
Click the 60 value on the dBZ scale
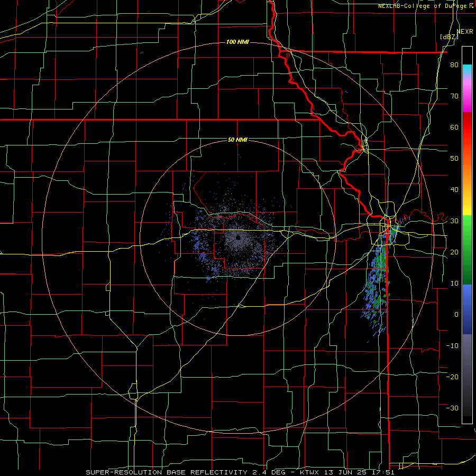[x=454, y=127]
